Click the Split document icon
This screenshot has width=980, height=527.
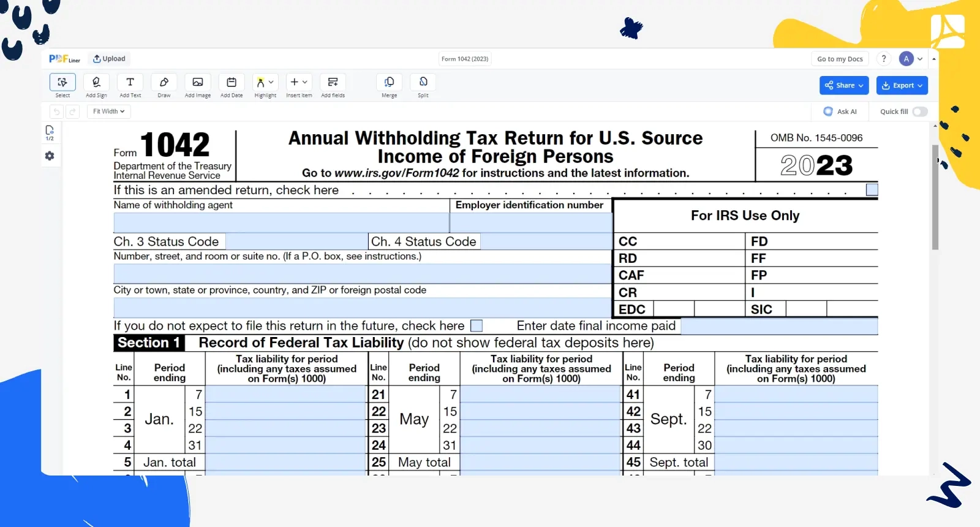pos(423,82)
